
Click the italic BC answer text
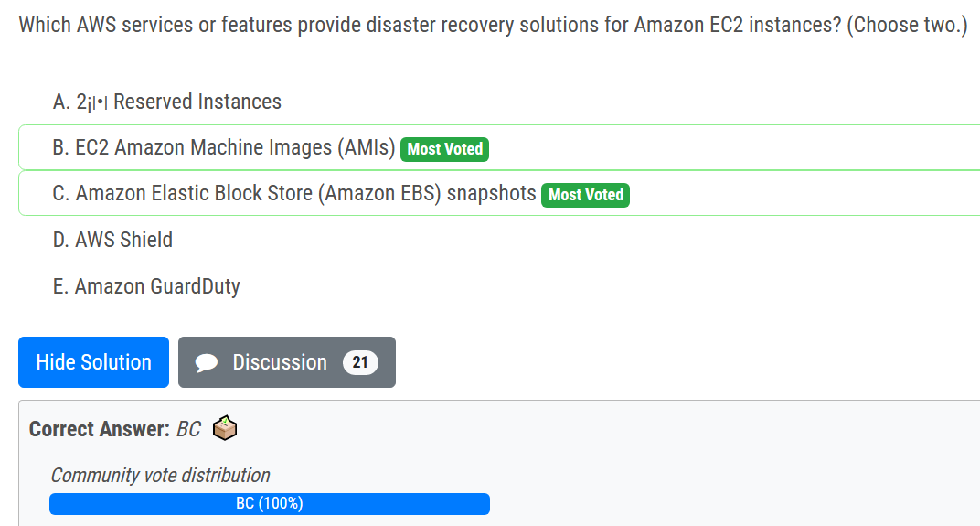pyautogui.click(x=188, y=429)
